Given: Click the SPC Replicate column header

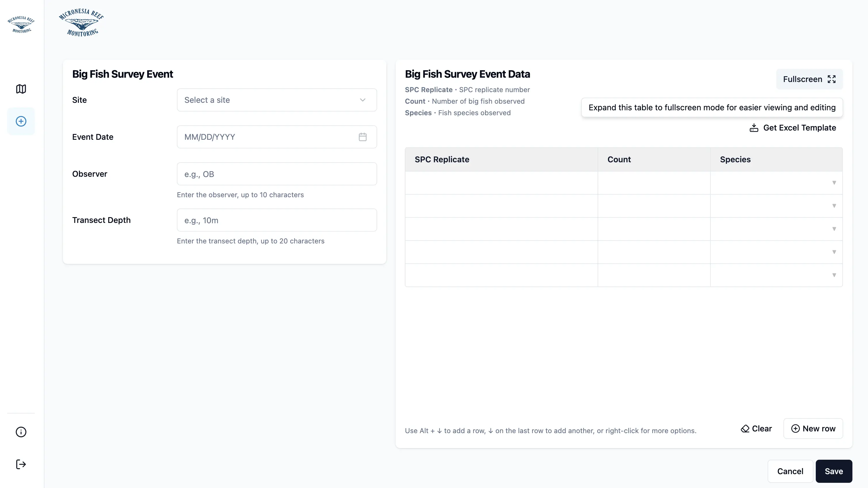Looking at the screenshot, I should pyautogui.click(x=502, y=159).
